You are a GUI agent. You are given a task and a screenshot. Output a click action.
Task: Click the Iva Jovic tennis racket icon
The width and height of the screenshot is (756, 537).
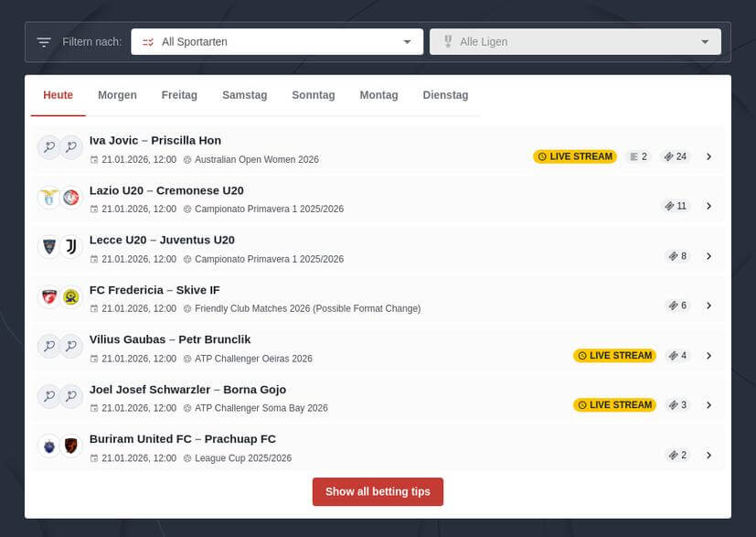(x=48, y=147)
